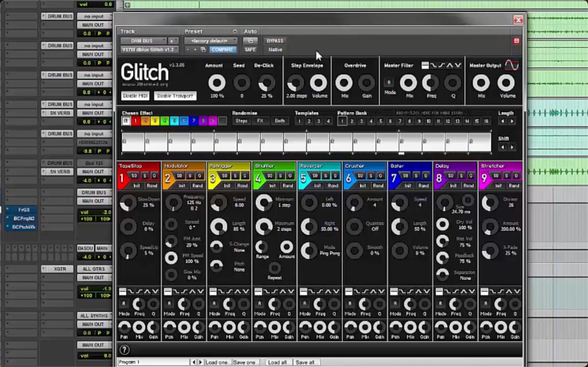Viewport: 588px width, 367px height.
Task: Click the Modulator module number 2 icon
Action: click(168, 178)
